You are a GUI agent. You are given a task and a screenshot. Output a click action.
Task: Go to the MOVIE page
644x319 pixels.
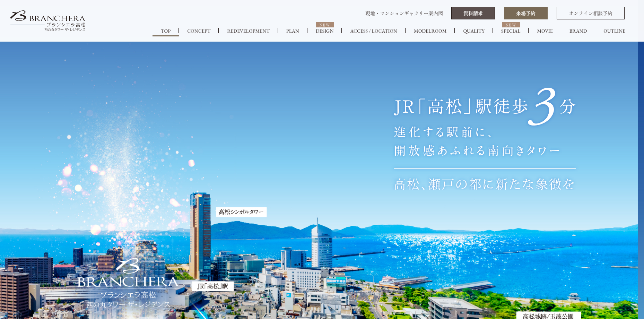(545, 31)
